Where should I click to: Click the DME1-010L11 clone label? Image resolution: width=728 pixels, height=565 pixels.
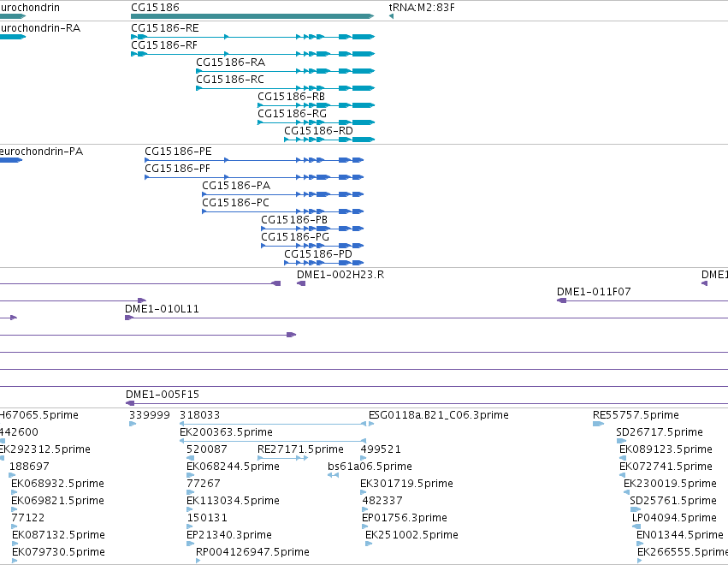(162, 309)
